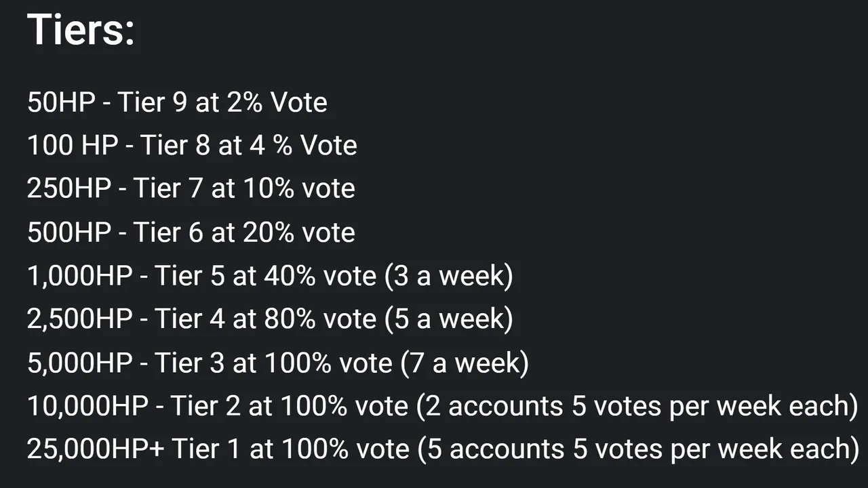Viewport: 868px width, 488px height.
Task: Select the 250HP Tier 7 text line
Action: (191, 189)
